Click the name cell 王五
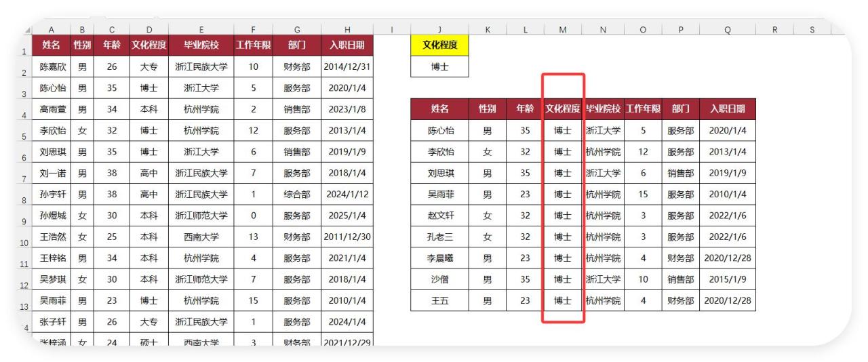 tap(439, 301)
